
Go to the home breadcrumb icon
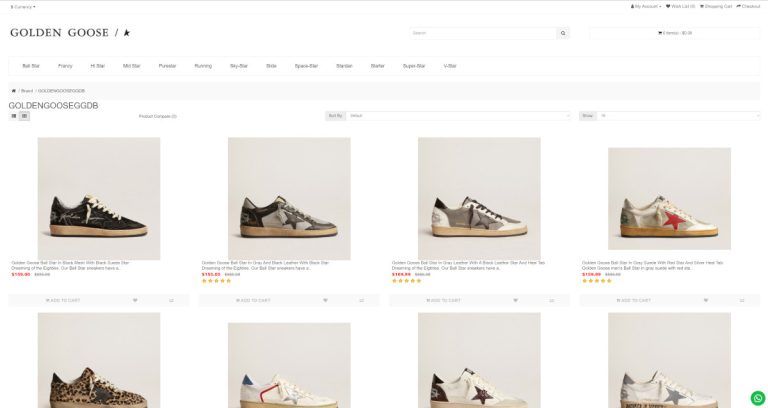tap(14, 91)
